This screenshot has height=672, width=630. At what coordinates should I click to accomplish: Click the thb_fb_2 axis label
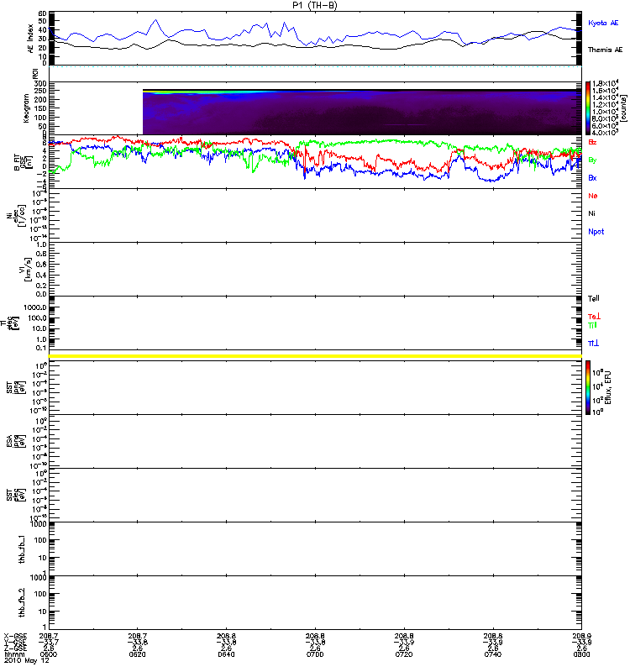22,602
